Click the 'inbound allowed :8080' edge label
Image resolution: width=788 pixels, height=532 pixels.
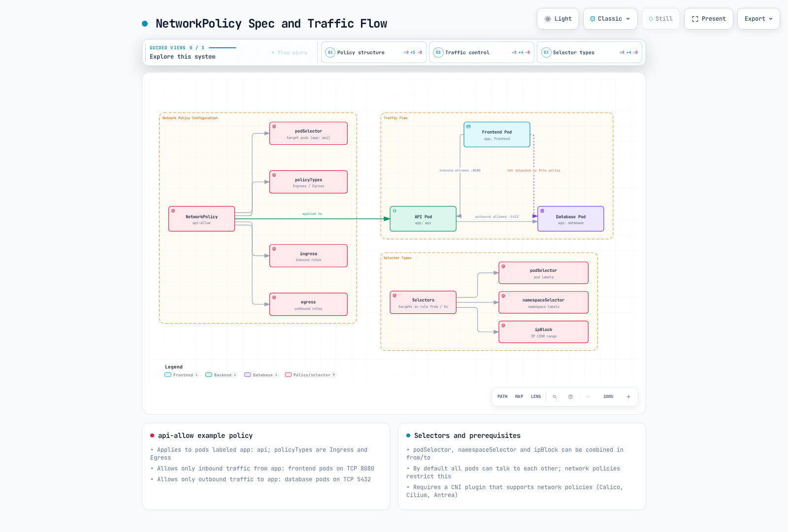[460, 170]
